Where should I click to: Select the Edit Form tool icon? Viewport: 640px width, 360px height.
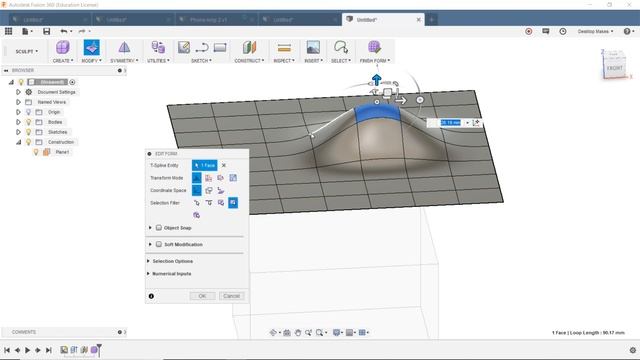[x=91, y=48]
